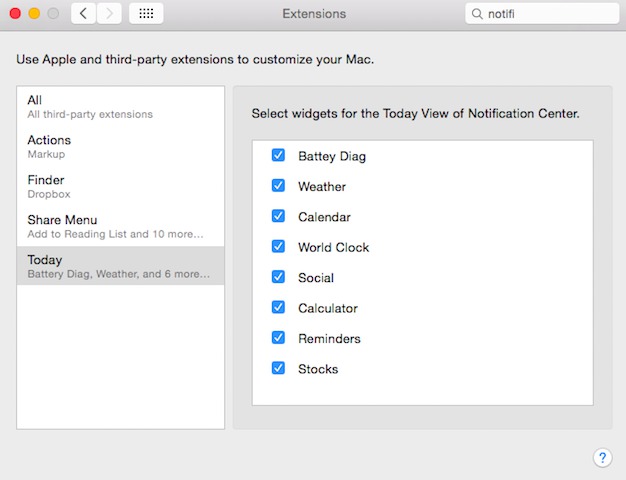Disable the Weather widget checkbox
The image size is (626, 480).
pyautogui.click(x=279, y=186)
